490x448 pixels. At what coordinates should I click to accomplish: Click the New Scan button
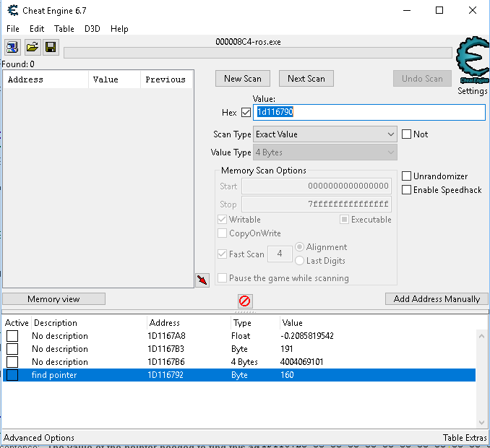(x=243, y=79)
